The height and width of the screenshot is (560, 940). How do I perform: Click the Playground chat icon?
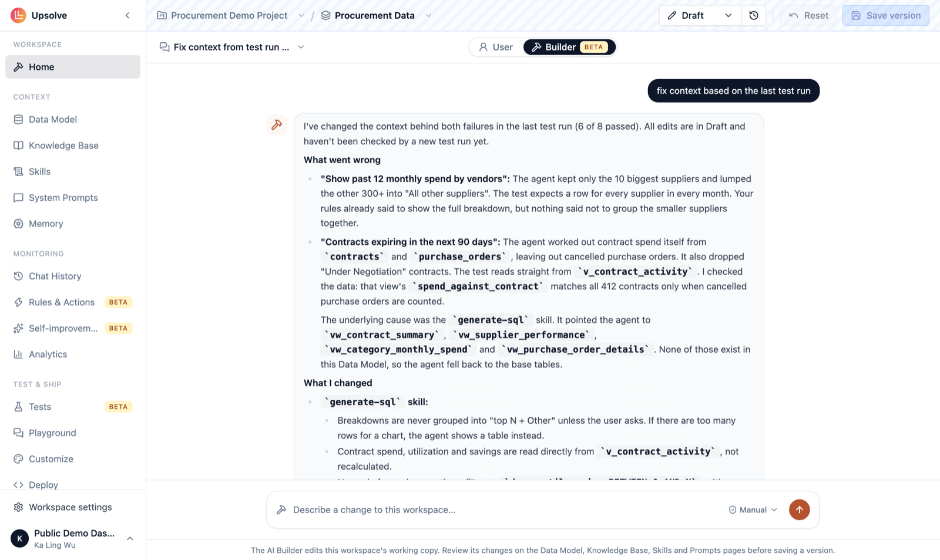[x=18, y=433]
